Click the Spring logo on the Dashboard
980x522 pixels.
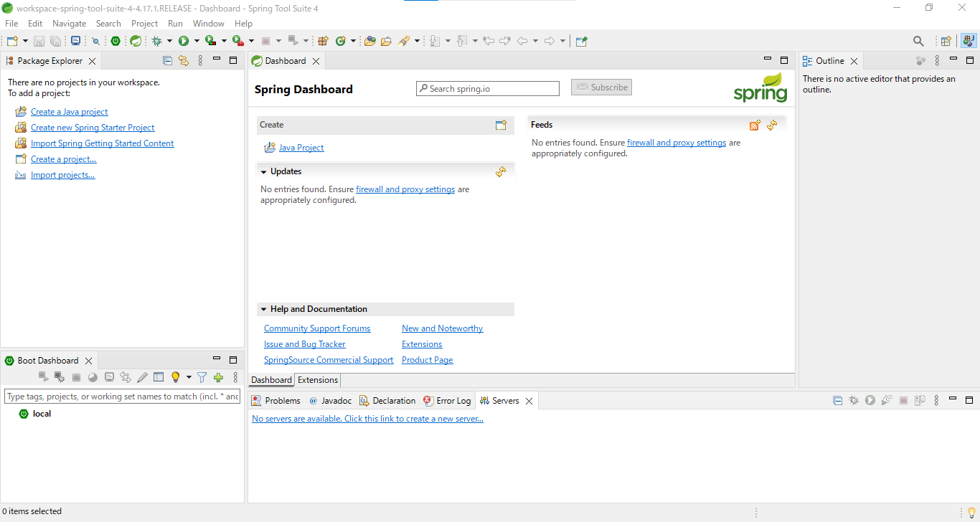[760, 88]
